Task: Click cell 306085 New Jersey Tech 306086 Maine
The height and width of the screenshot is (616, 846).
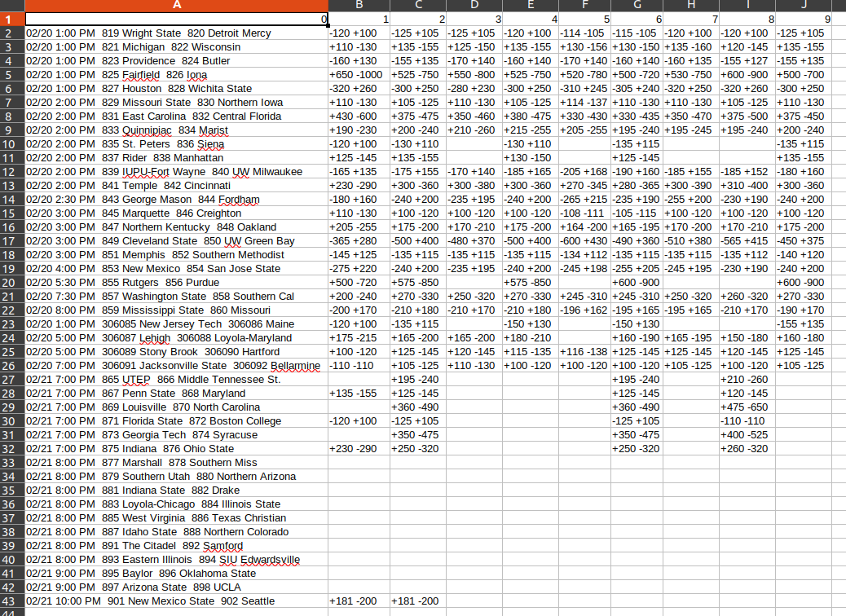Action: coord(176,324)
